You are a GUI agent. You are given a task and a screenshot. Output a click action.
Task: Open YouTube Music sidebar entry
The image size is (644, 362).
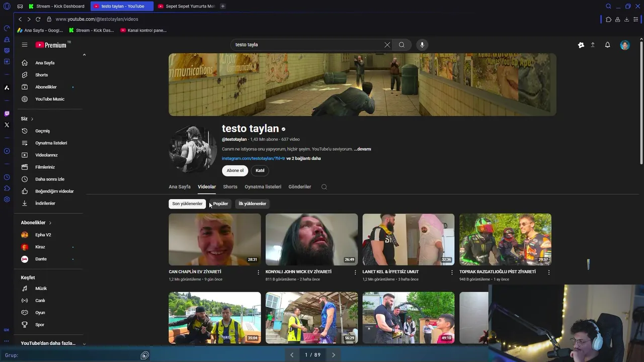click(49, 99)
